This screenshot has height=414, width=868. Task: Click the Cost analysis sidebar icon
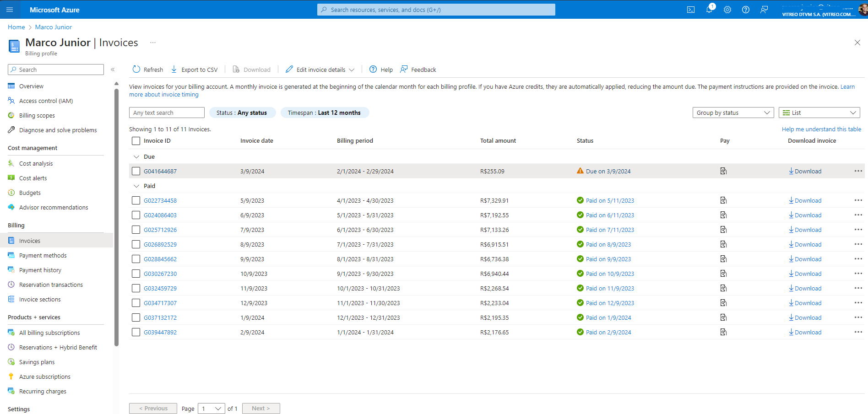pyautogui.click(x=11, y=163)
